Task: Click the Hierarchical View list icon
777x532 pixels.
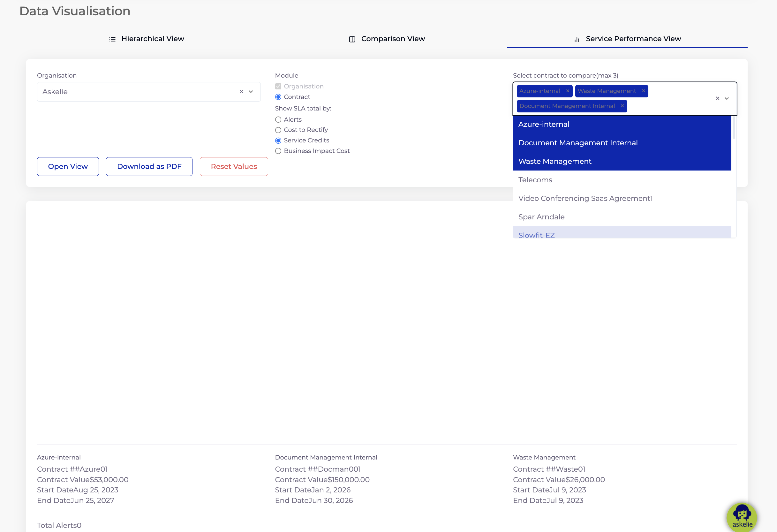Action: 112,39
